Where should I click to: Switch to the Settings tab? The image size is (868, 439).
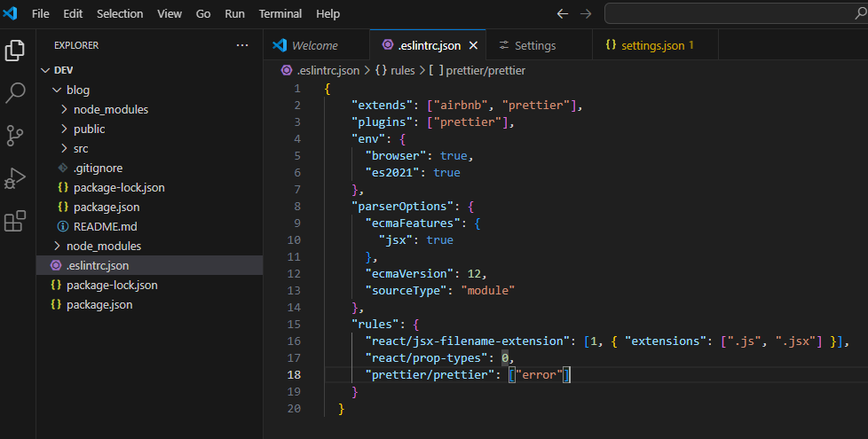tap(539, 45)
